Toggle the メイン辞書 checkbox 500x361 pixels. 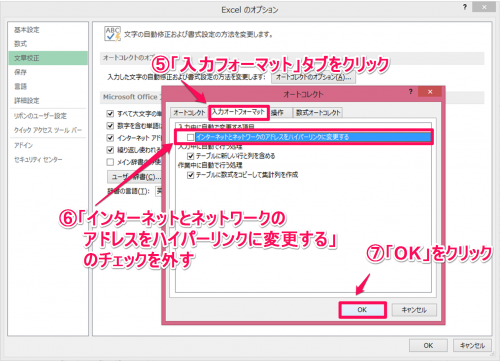[x=110, y=162]
